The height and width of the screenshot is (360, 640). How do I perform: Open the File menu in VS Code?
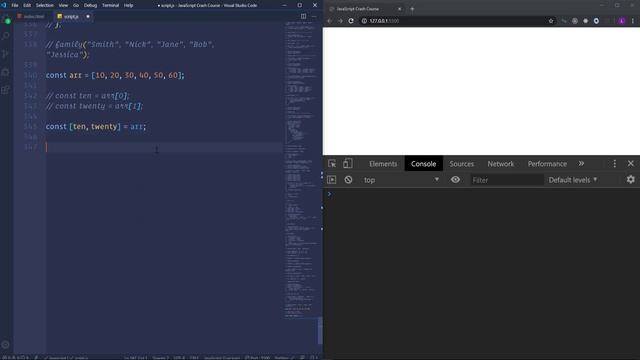coord(15,5)
